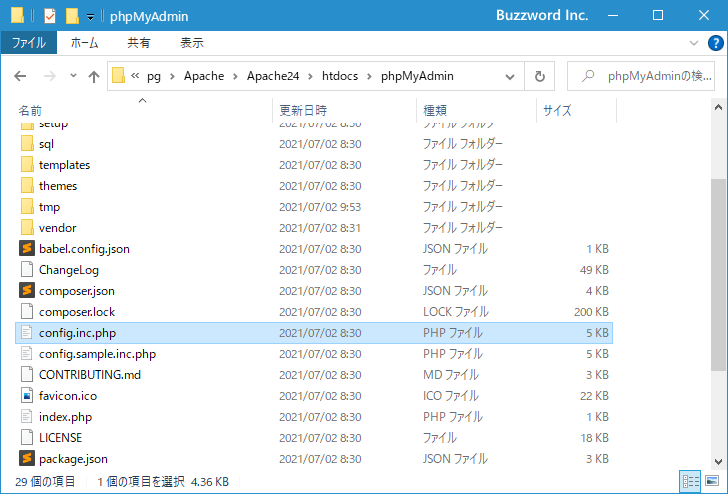This screenshot has width=728, height=494.
Task: Click the vertical scrollbar thumb
Action: [718, 274]
